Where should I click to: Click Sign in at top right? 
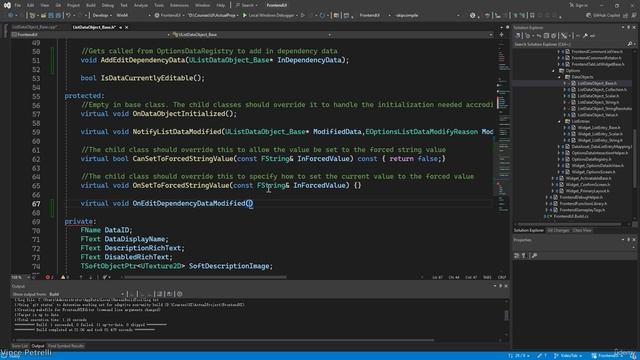578,5
